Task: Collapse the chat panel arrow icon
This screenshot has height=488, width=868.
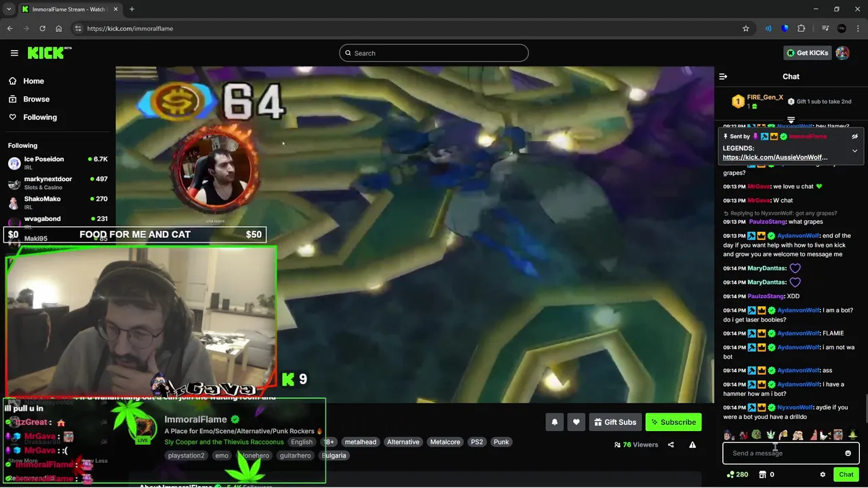Action: 723,77
